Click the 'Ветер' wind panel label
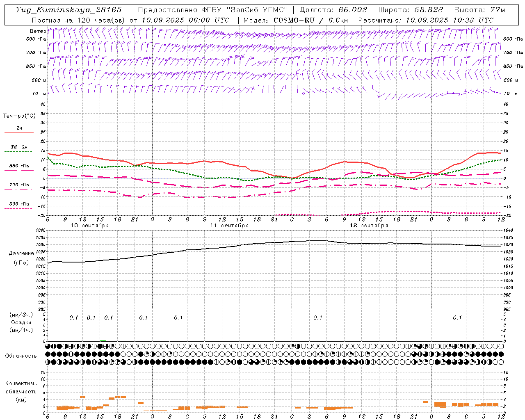Viewport: 525px width, 420px height. 38,31
